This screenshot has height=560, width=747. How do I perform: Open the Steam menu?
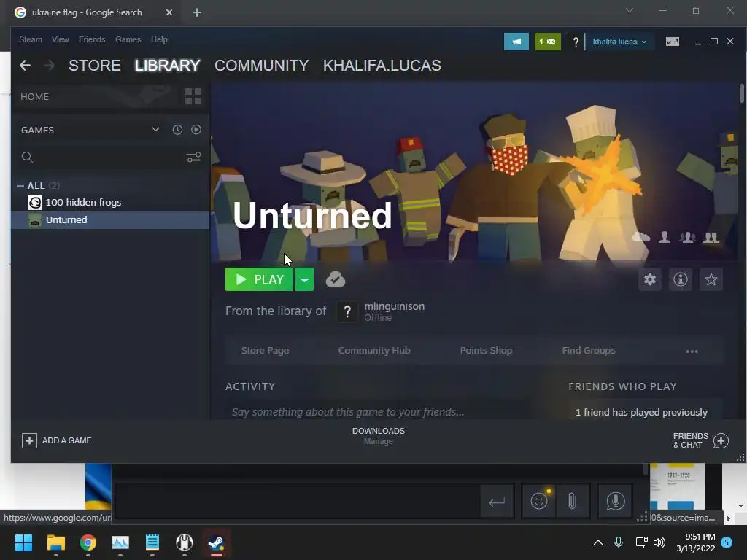click(31, 39)
